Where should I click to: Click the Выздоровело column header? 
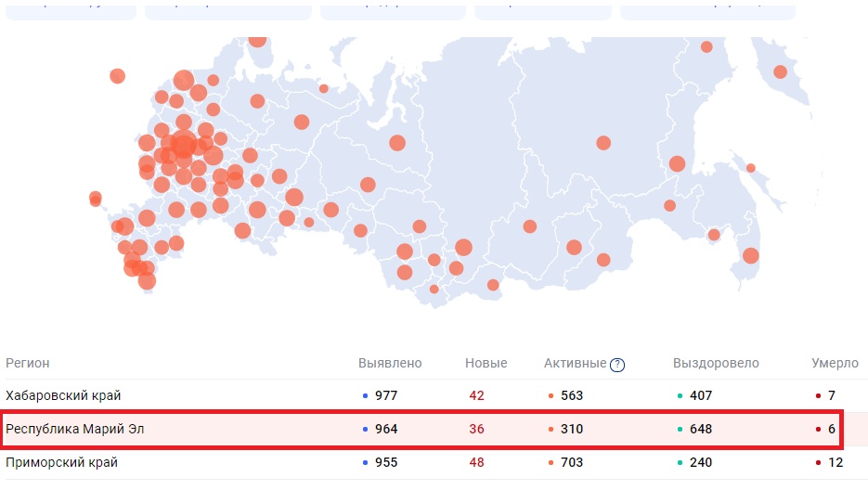[x=715, y=364]
